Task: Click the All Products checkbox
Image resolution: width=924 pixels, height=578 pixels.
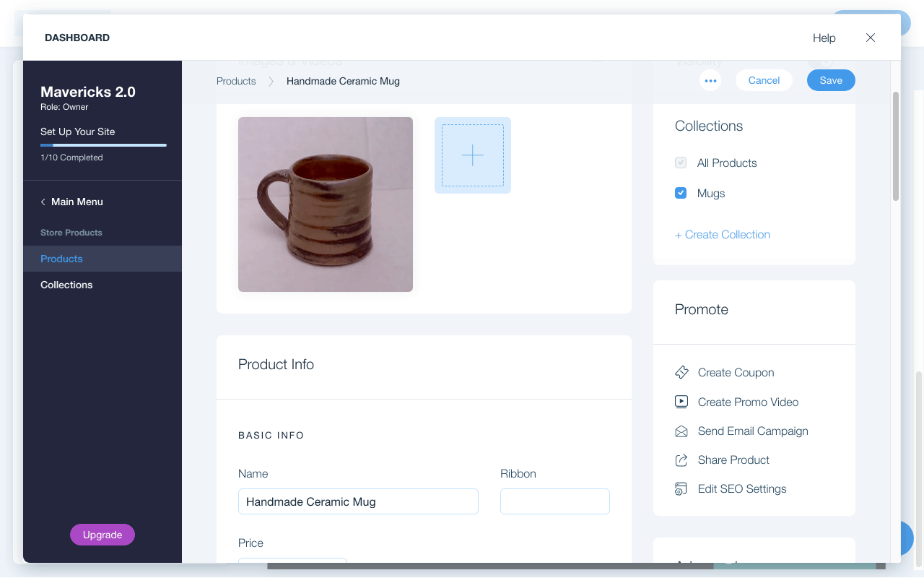Action: 681,163
